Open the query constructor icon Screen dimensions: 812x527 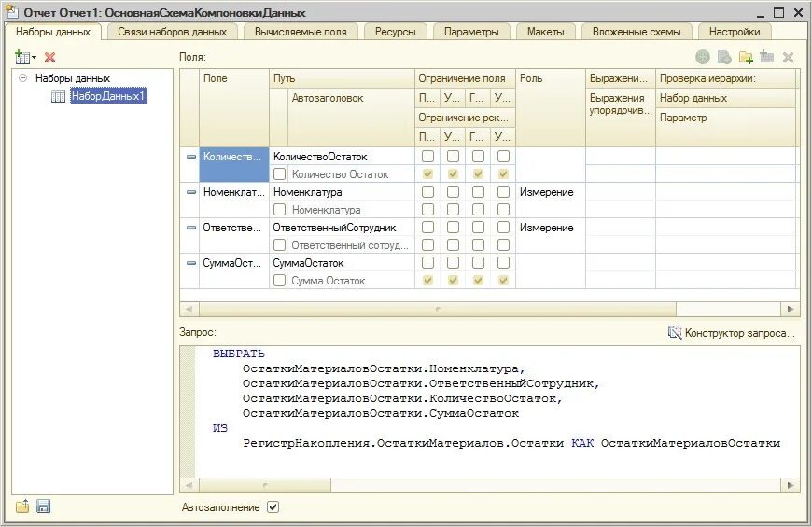pos(674,332)
